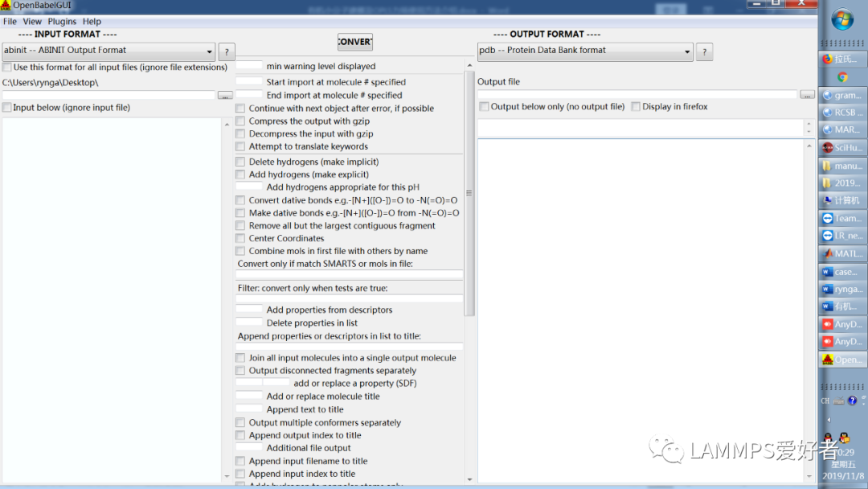This screenshot has width=868, height=489.
Task: Click the 'Additional file output' field
Action: 249,447
